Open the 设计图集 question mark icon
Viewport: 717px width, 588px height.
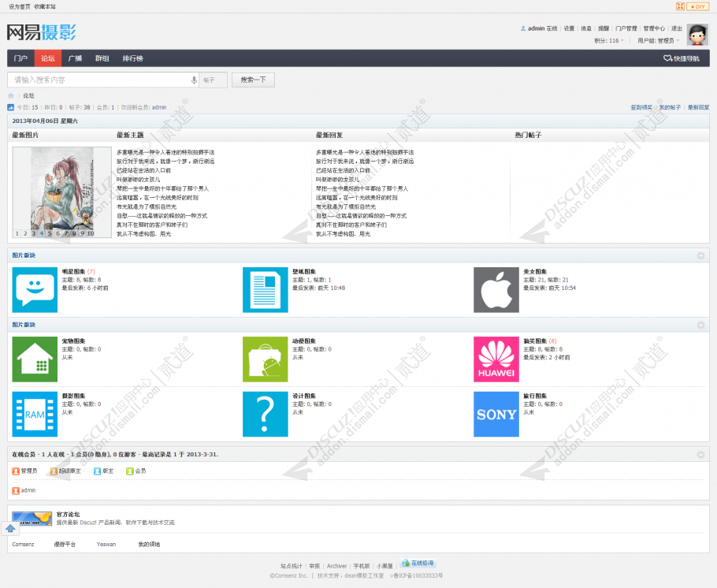266,414
